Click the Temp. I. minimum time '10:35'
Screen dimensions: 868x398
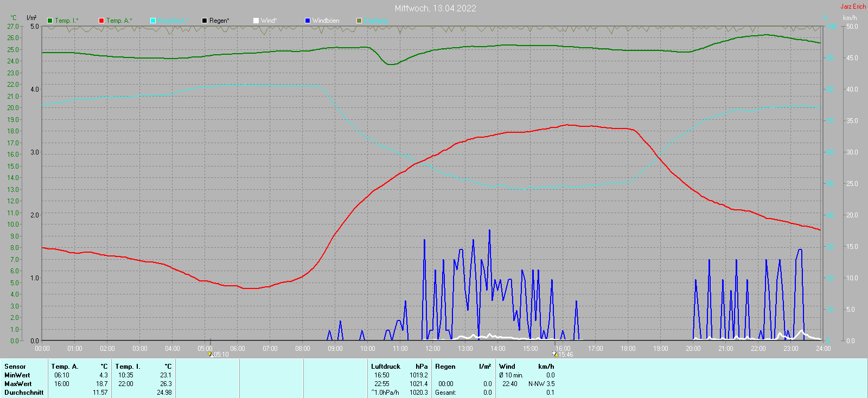coord(126,375)
